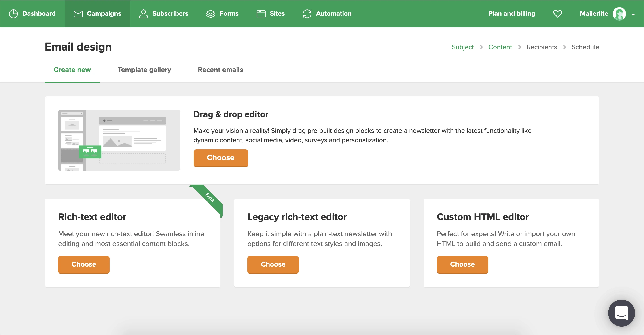The width and height of the screenshot is (644, 335).
Task: Click the Dashboard clock icon
Action: [13, 14]
